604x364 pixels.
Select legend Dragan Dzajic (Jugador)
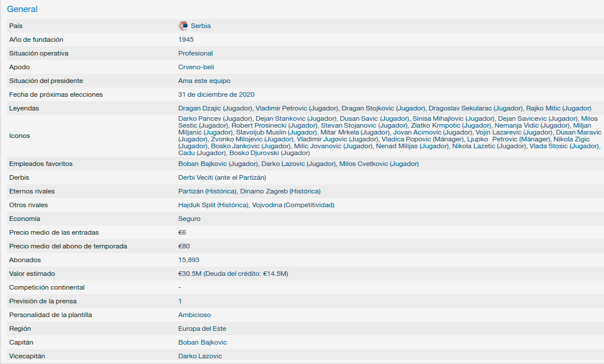(x=215, y=108)
